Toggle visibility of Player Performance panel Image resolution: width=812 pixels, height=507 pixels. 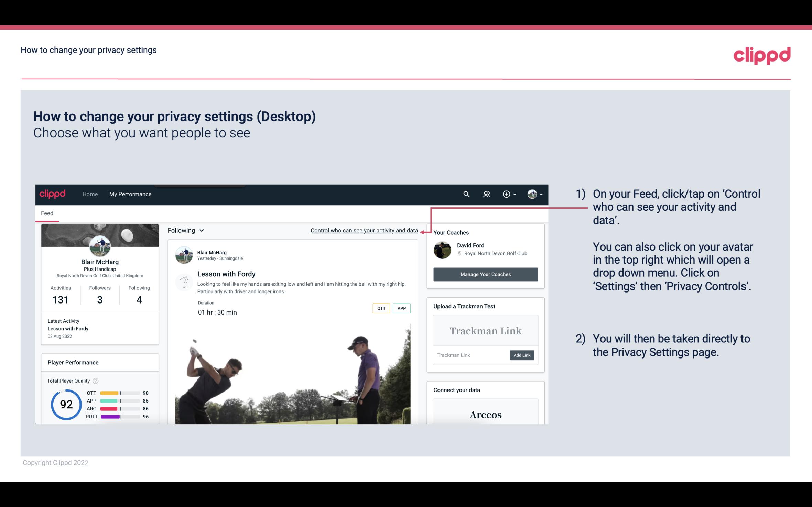click(73, 362)
